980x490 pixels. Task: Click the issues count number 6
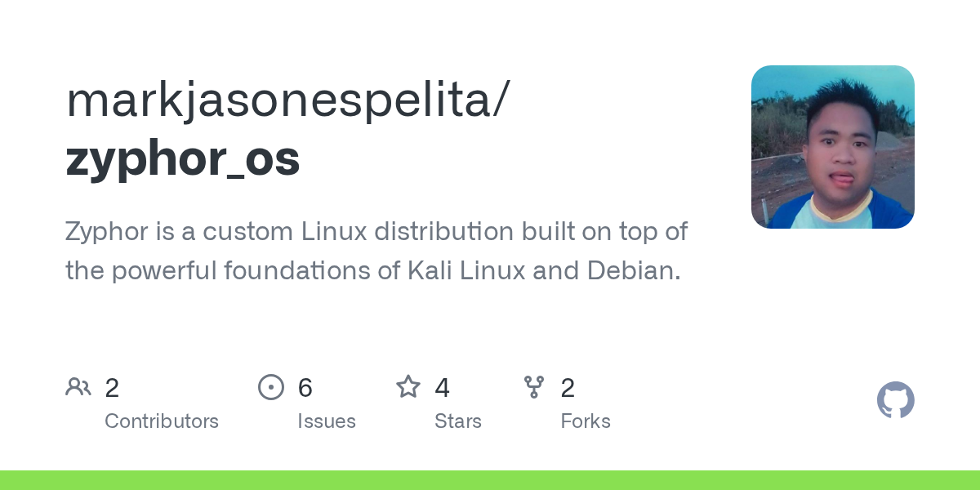pyautogui.click(x=305, y=388)
